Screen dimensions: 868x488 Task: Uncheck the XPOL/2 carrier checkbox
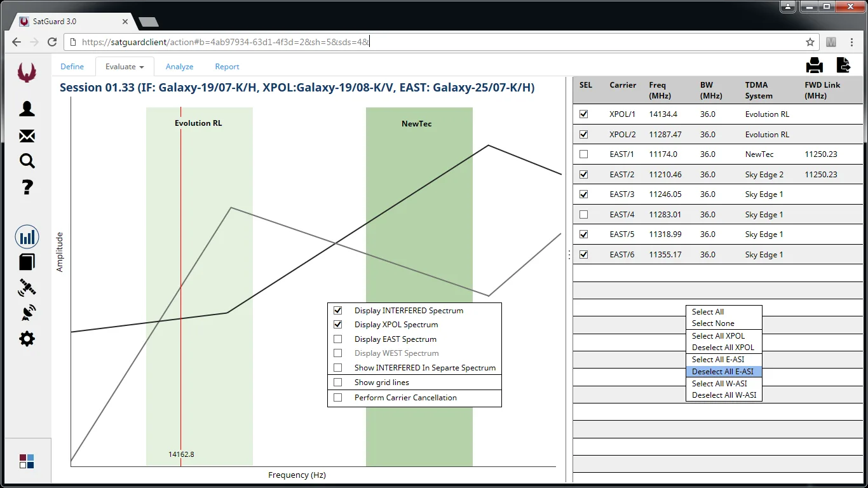click(x=584, y=135)
